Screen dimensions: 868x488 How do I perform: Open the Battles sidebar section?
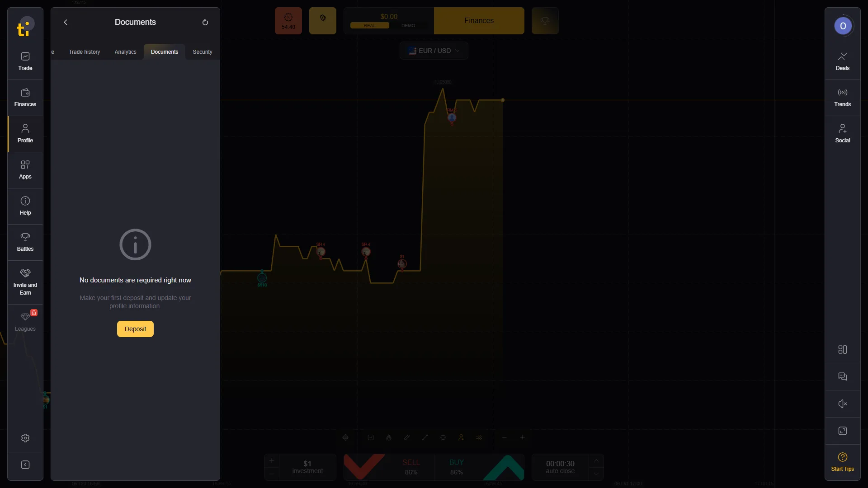click(x=25, y=242)
